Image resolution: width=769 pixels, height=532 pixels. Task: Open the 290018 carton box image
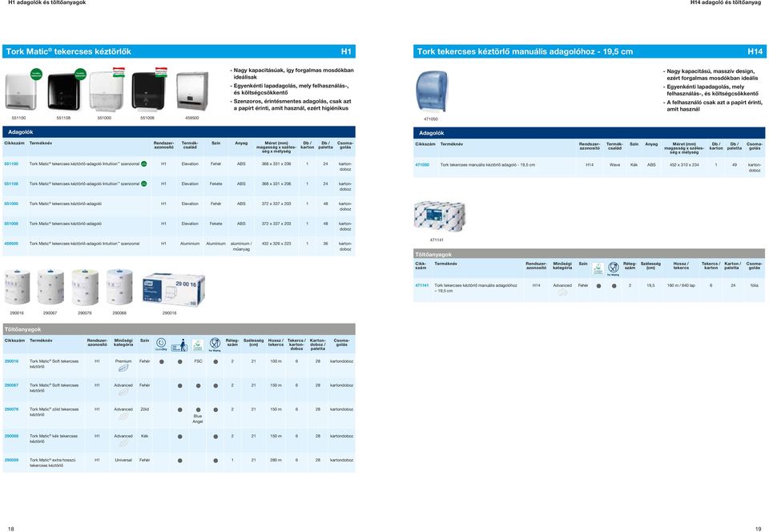pos(174,290)
